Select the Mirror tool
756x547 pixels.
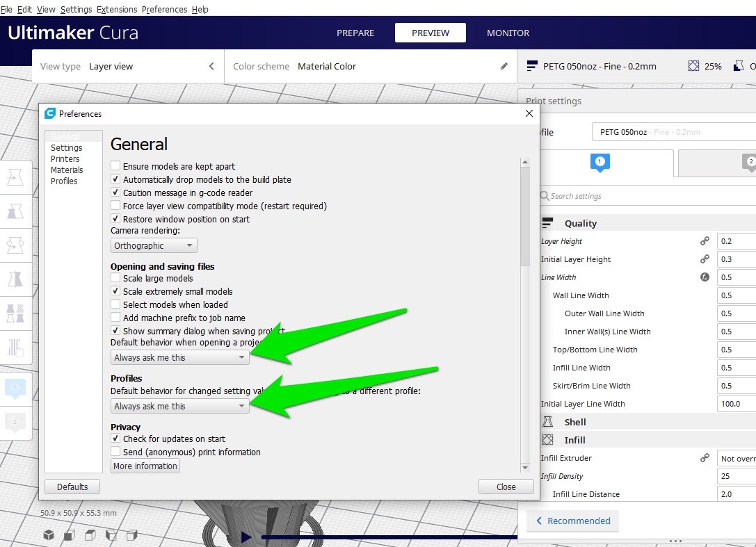(x=15, y=279)
